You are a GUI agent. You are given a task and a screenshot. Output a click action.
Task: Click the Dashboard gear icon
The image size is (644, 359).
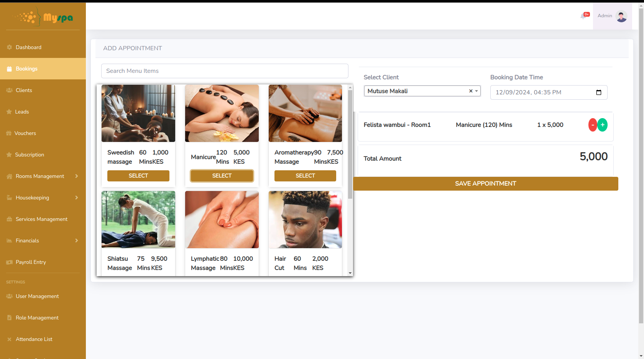pos(9,47)
